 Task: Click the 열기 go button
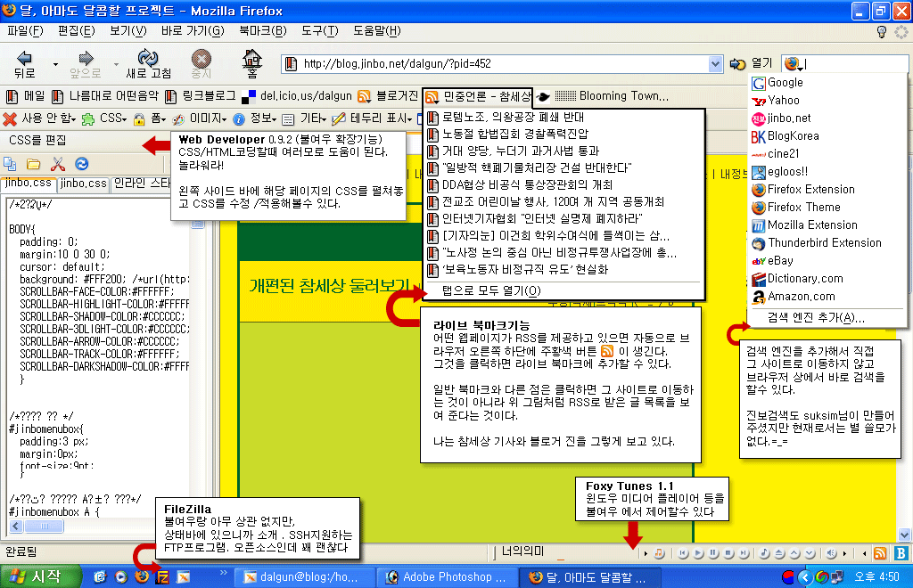[x=752, y=63]
